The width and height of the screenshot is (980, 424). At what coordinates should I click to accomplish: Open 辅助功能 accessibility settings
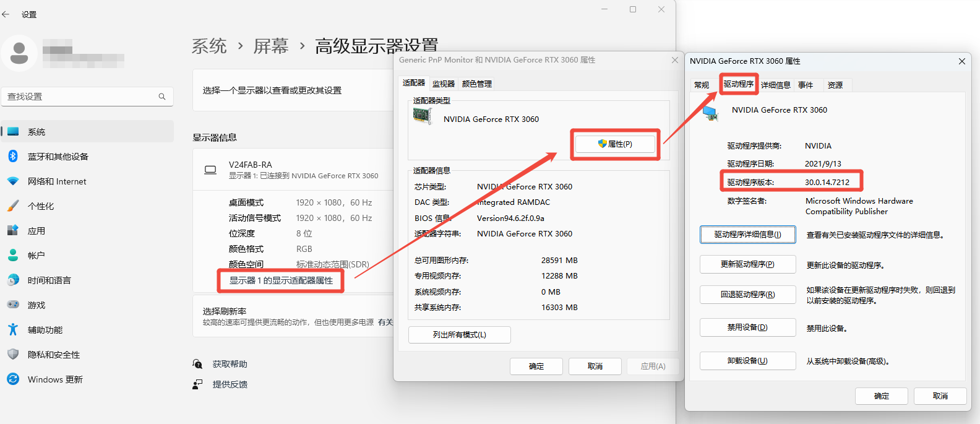coord(45,330)
